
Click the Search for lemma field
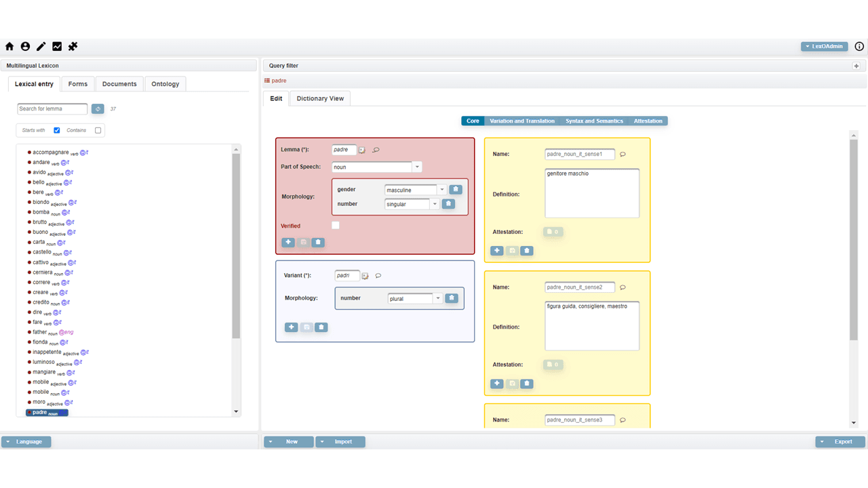tap(52, 109)
